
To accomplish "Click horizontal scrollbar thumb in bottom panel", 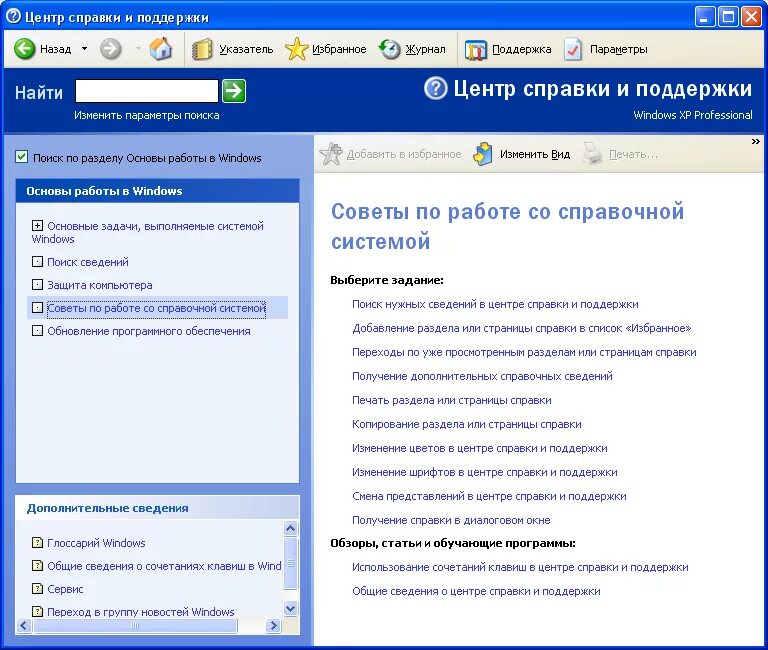I will pos(135,626).
